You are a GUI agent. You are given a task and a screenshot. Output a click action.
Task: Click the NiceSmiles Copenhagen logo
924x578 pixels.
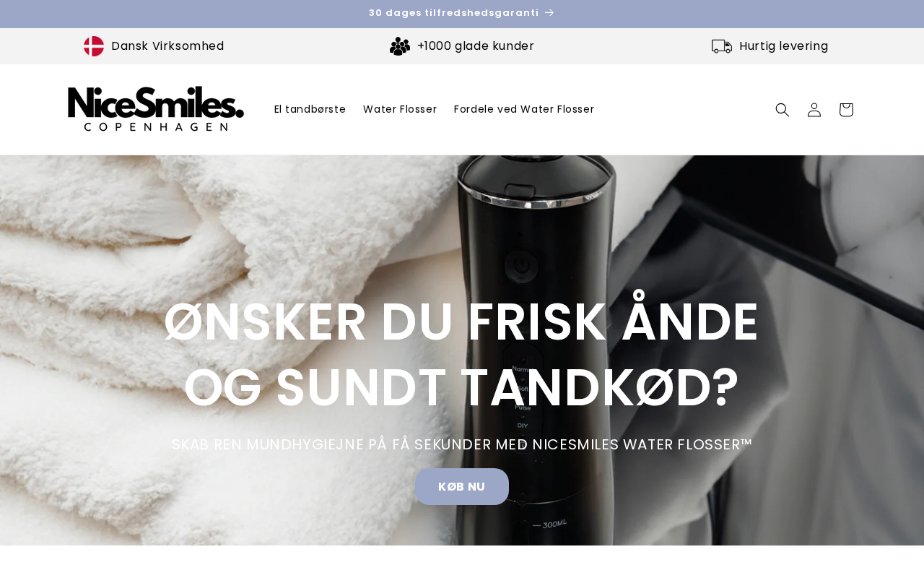[156, 109]
